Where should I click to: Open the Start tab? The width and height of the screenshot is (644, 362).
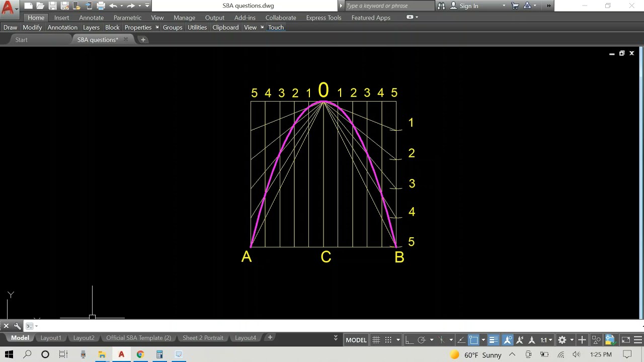21,40
